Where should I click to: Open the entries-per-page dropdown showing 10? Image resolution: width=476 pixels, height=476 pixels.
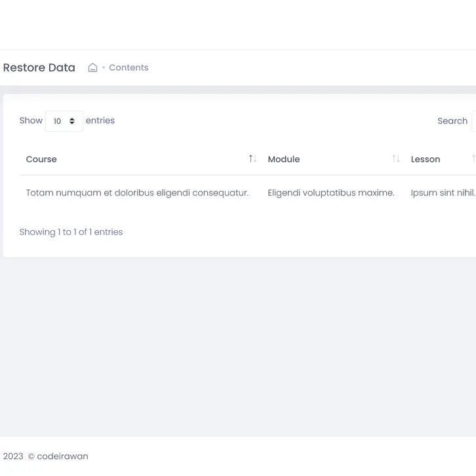pyautogui.click(x=64, y=121)
